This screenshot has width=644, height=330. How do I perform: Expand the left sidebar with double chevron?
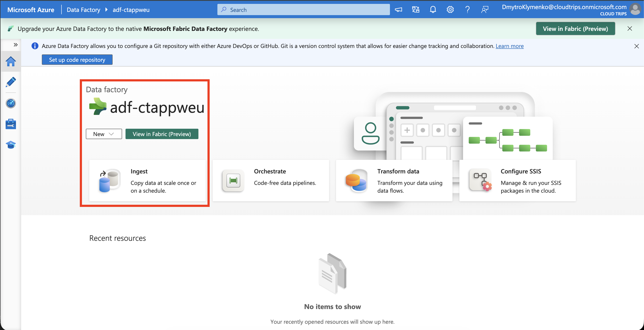16,45
